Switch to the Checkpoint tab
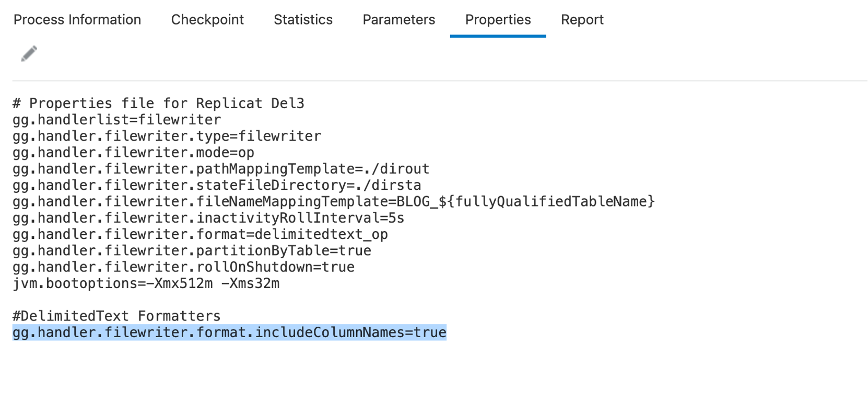 tap(207, 20)
